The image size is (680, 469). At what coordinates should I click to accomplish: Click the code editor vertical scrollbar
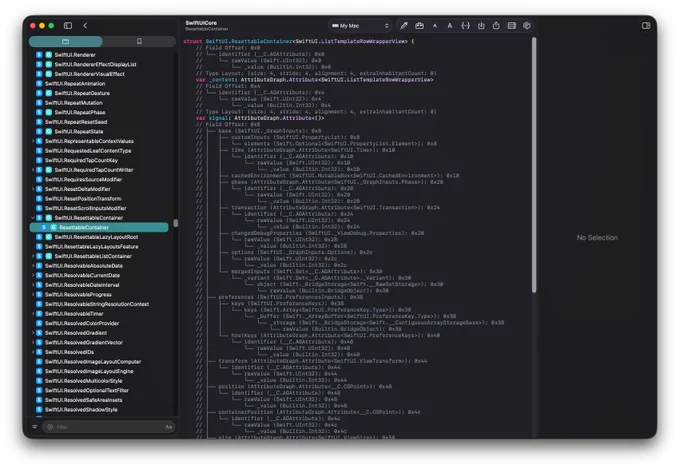534,165
